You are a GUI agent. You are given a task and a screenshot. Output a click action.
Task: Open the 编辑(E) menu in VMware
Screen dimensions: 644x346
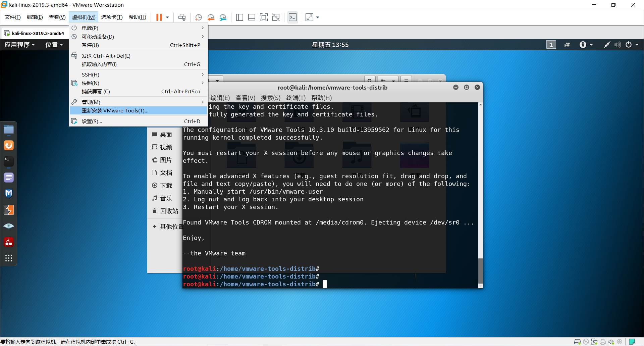(35, 17)
